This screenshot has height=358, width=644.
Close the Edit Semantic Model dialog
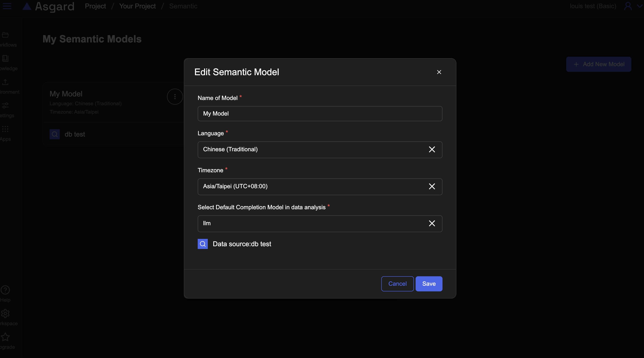439,72
